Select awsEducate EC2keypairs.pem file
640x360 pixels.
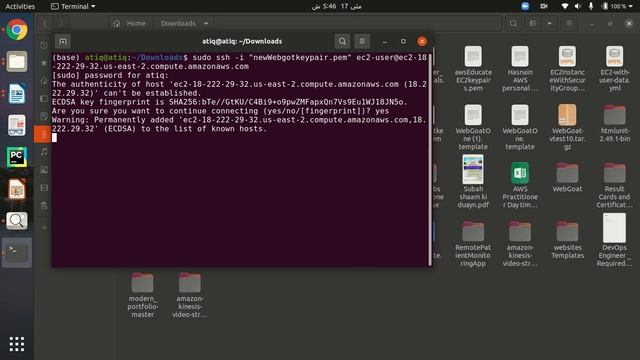click(473, 69)
